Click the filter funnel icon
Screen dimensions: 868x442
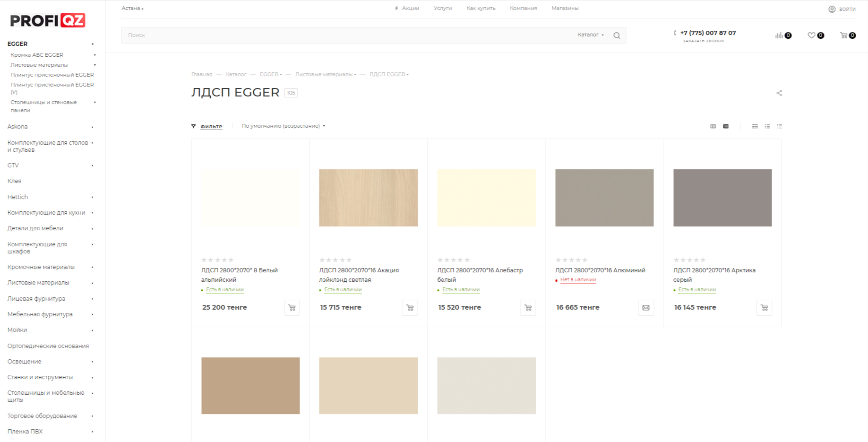(x=193, y=126)
